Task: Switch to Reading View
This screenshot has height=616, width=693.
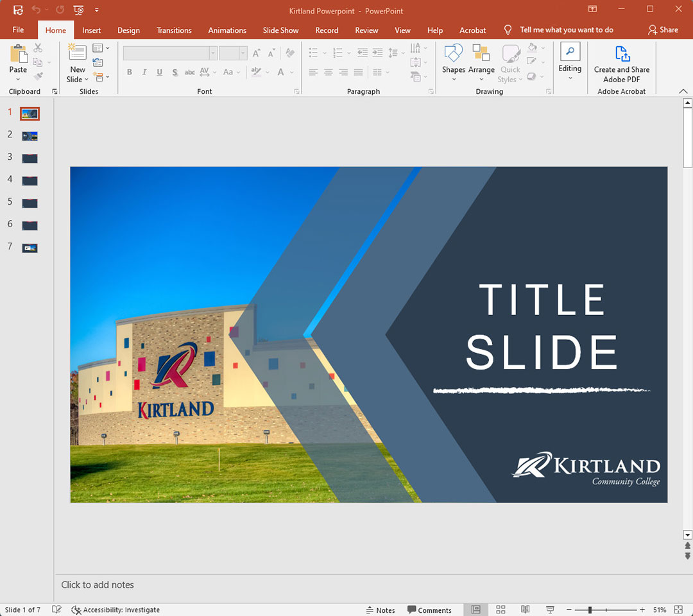Action: tap(525, 610)
